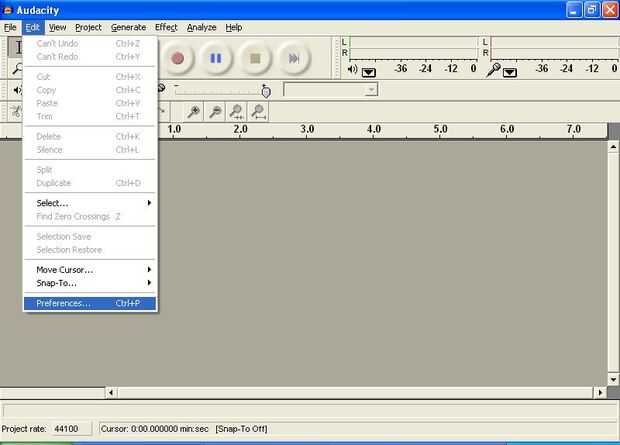The image size is (620, 445).
Task: Click the horizontal scrollbar left arrow
Action: pos(111,393)
